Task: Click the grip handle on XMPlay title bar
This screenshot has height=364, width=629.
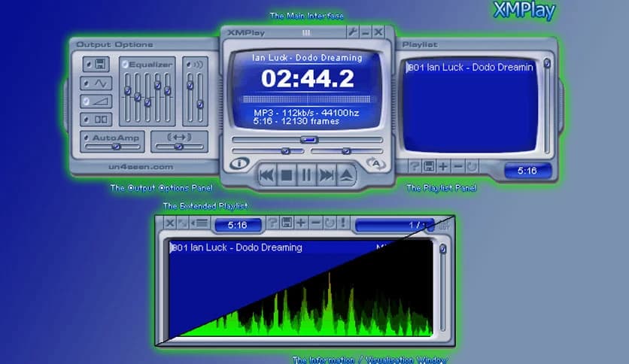Action: [306, 32]
